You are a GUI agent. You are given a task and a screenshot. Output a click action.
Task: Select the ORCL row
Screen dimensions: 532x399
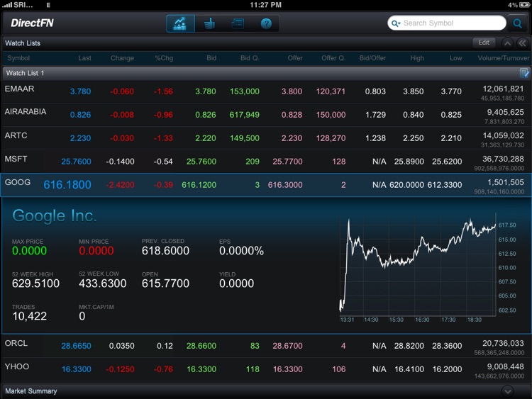(x=266, y=346)
